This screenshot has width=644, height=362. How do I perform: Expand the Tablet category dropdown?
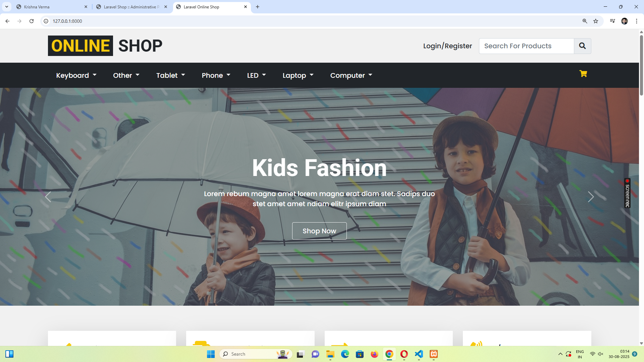pyautogui.click(x=171, y=75)
